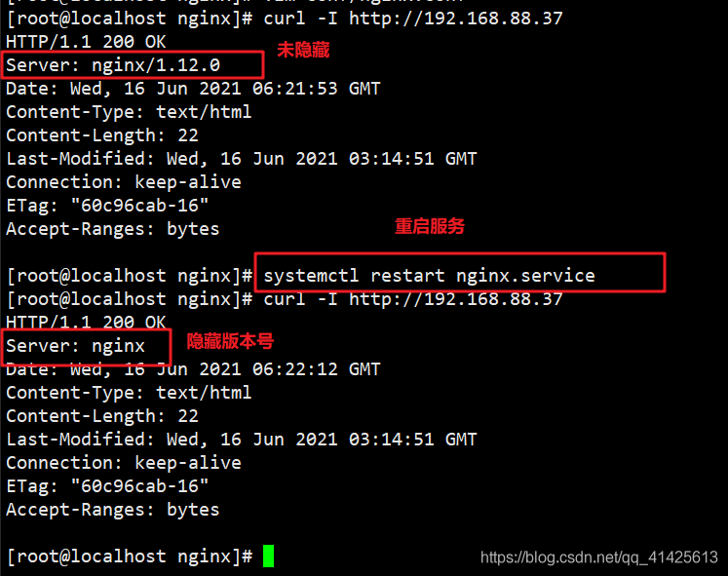728x576 pixels.
Task: Click the second response's "Connection: keep-alive" line
Action: click(x=124, y=463)
